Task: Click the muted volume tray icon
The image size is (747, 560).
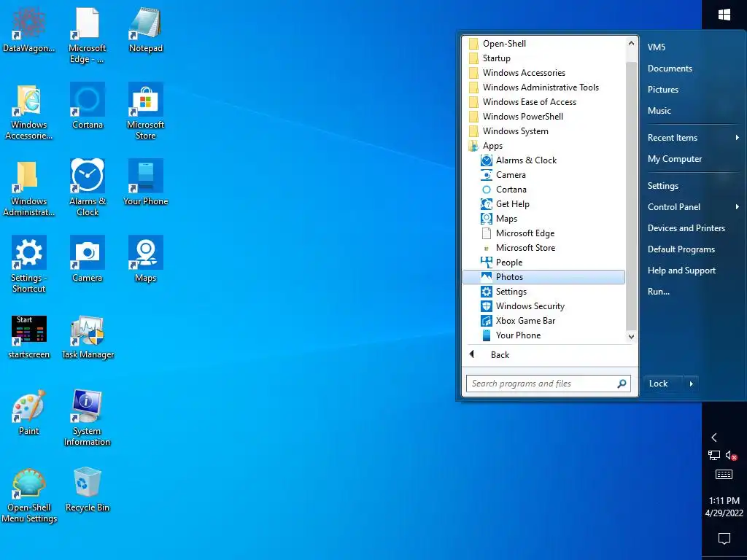Action: 731,456
